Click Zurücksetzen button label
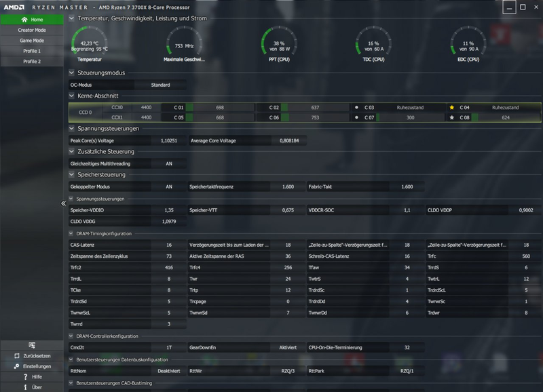This screenshot has height=392, width=543. click(37, 356)
